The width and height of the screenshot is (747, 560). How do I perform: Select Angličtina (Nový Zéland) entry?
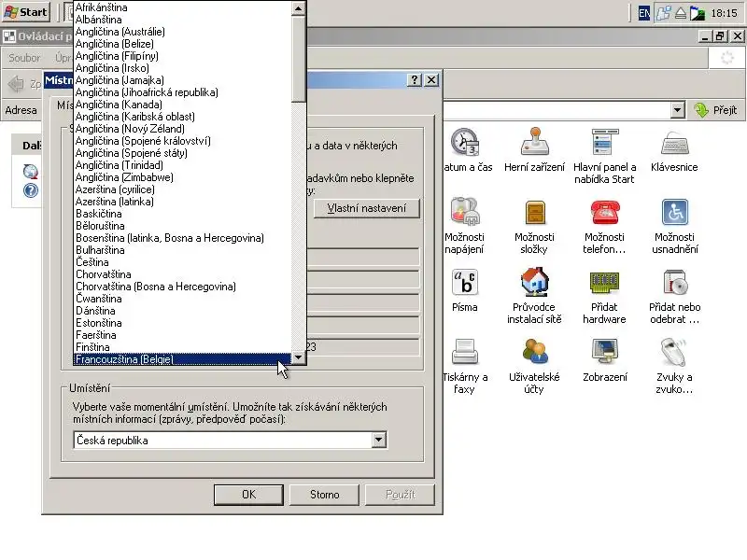(183, 129)
